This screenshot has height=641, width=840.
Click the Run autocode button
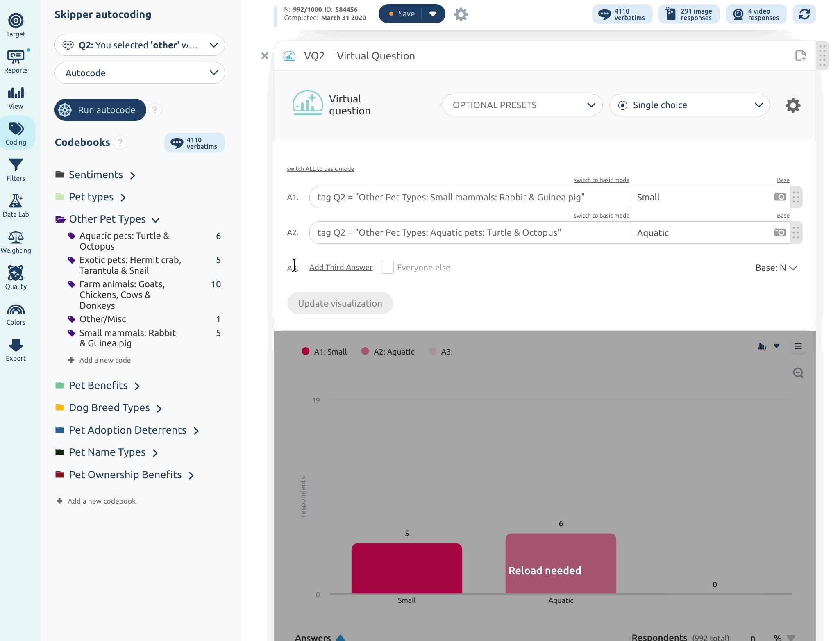coord(100,110)
